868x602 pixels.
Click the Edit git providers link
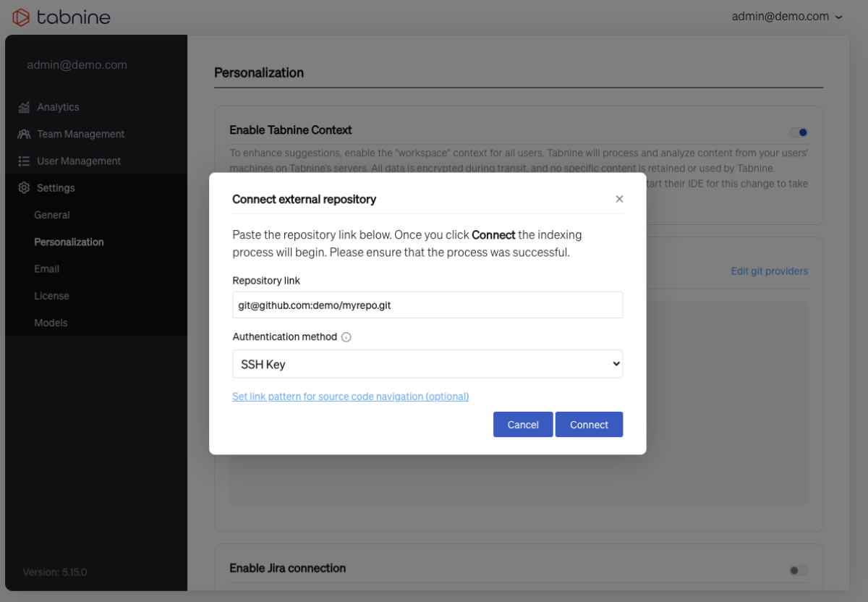(x=769, y=271)
